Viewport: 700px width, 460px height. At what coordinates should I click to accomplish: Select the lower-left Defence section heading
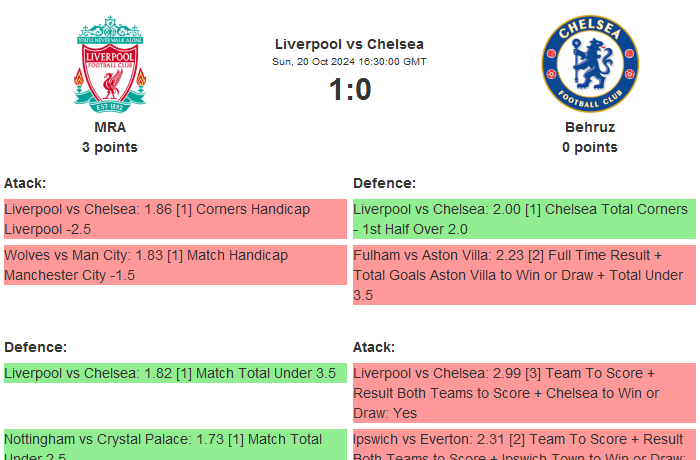35,347
